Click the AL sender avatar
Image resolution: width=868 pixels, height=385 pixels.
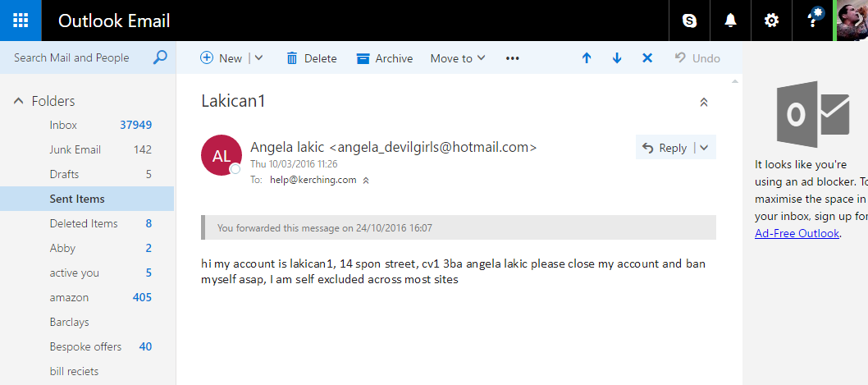point(222,155)
